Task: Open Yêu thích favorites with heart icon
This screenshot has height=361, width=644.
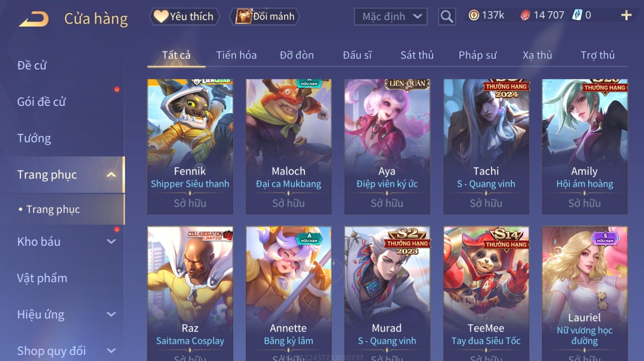Action: 184,16
